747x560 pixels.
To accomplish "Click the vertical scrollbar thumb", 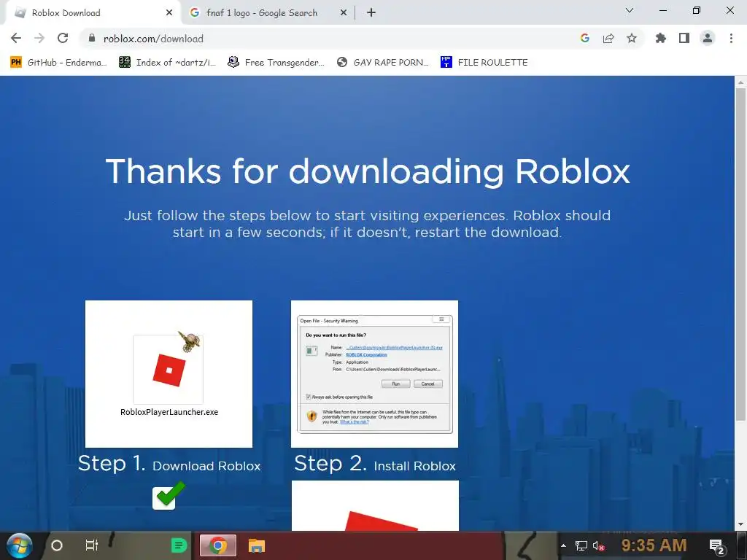I will (740, 254).
